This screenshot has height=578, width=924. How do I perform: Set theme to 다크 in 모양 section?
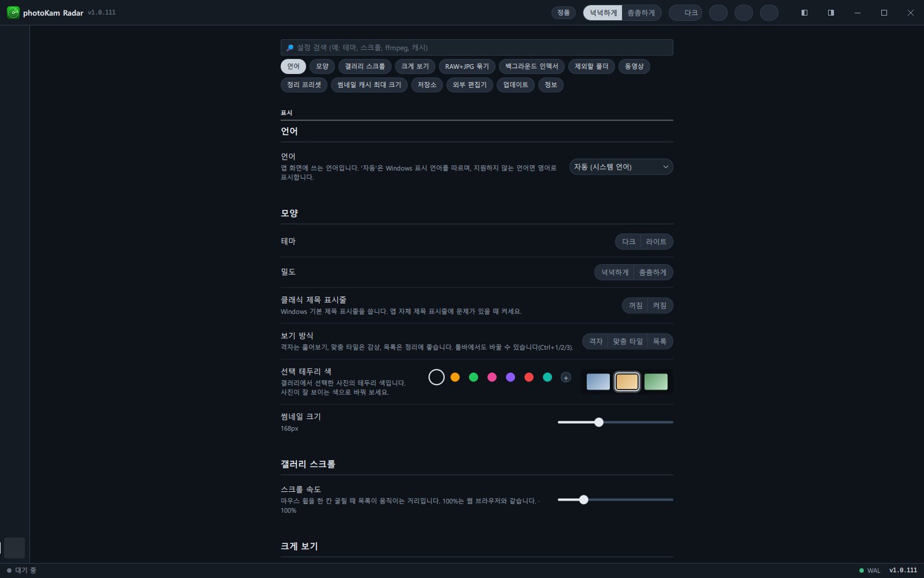click(628, 242)
